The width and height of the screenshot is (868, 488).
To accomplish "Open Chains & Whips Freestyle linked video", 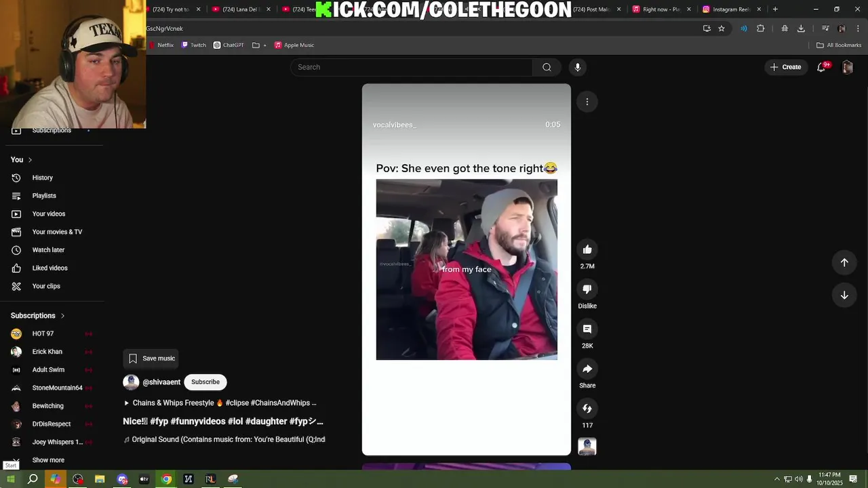I will coord(220,403).
